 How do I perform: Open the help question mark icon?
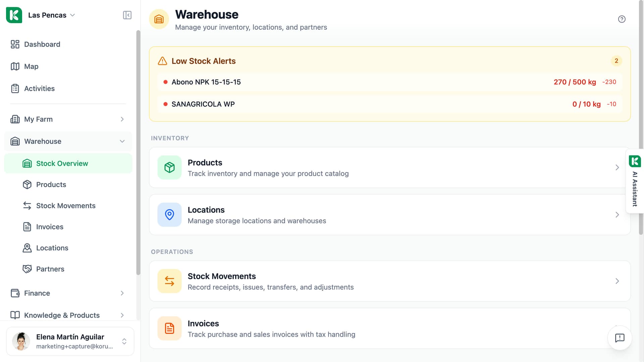pyautogui.click(x=622, y=19)
